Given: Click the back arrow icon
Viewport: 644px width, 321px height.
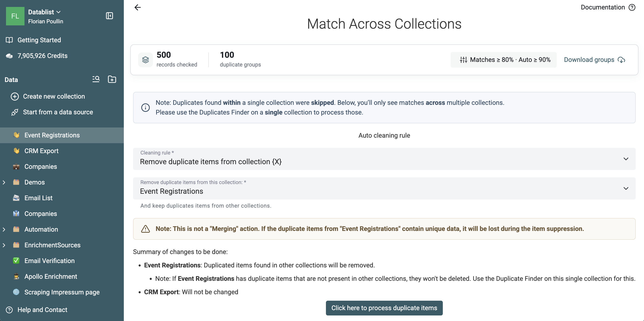Looking at the screenshot, I should point(137,7).
